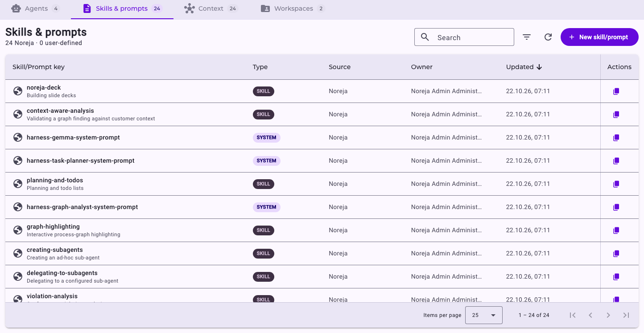Focus the Search input field
This screenshot has width=644, height=333.
pos(464,37)
